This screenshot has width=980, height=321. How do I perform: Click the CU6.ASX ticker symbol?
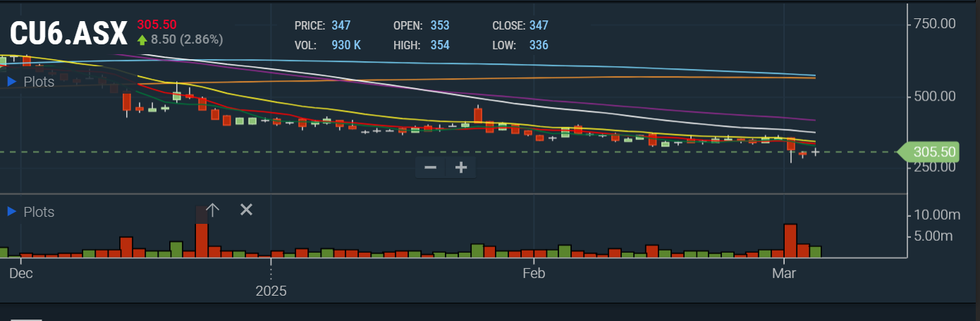68,32
